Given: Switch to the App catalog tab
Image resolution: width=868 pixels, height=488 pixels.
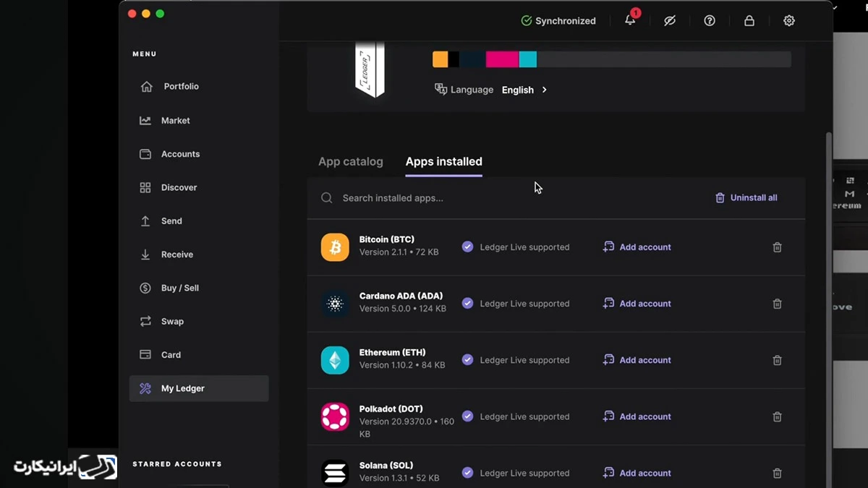Looking at the screenshot, I should coord(351,162).
